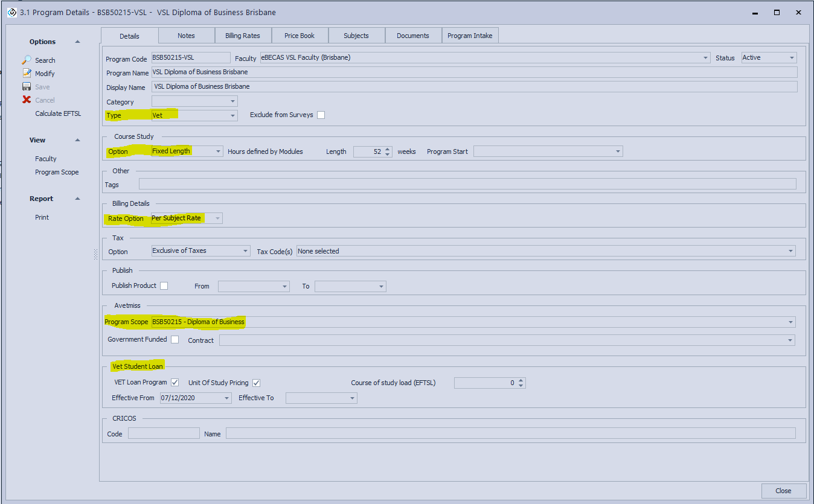Click the app logo in title bar
This screenshot has height=504, width=814.
point(11,12)
